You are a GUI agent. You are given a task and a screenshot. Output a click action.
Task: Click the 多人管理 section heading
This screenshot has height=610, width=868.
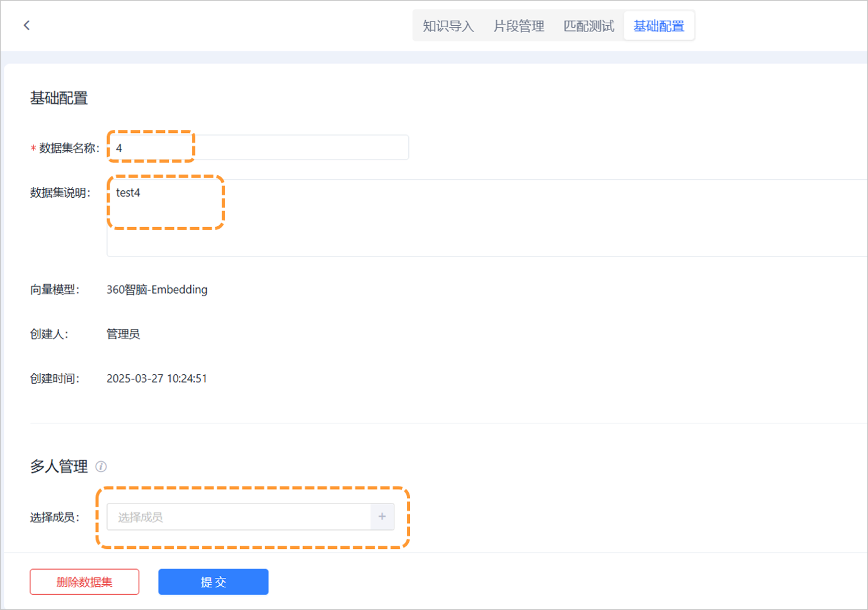[59, 466]
